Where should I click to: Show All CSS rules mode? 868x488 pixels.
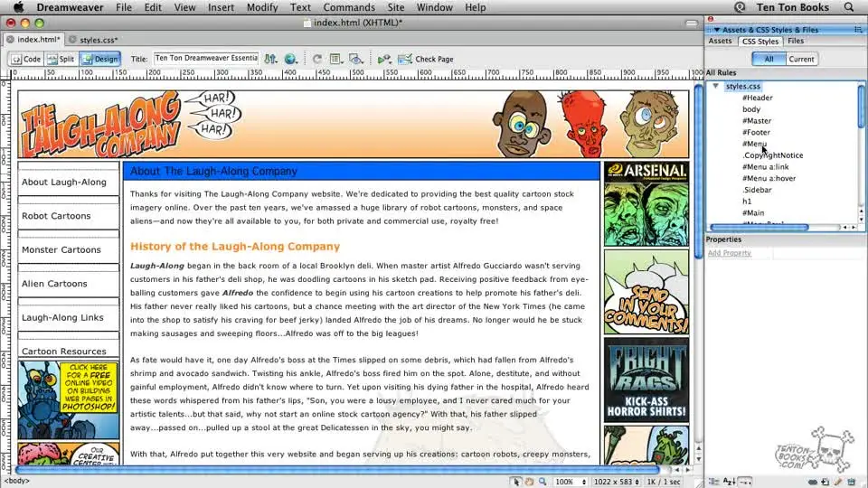[769, 59]
